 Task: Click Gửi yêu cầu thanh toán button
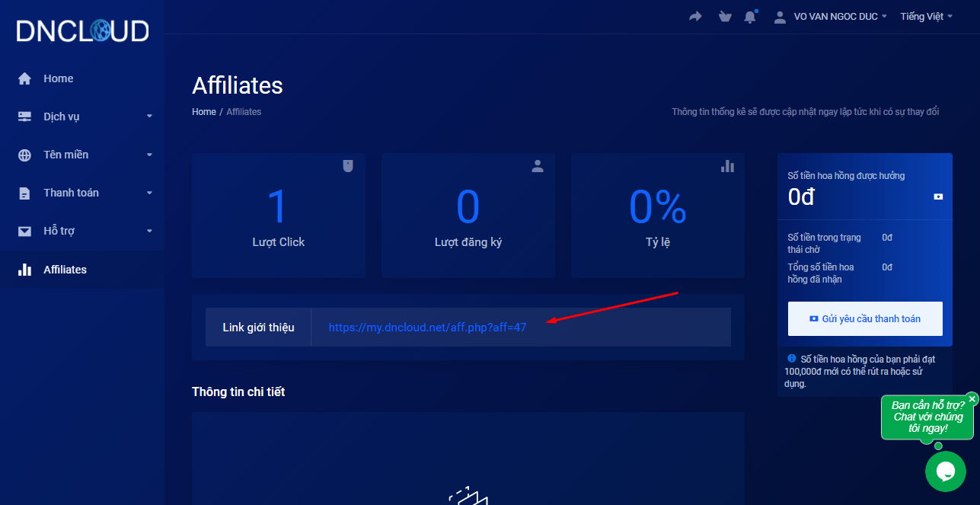point(865,318)
